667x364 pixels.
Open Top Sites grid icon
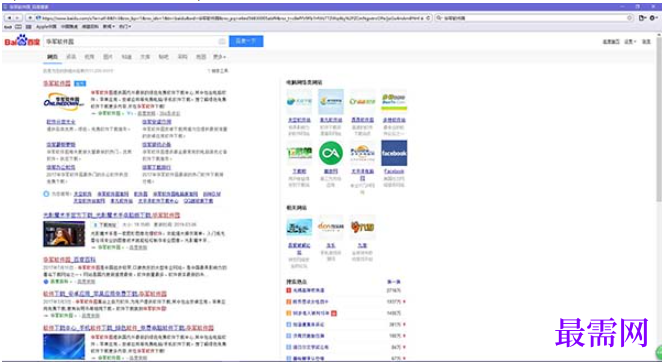pyautogui.click(x=29, y=26)
